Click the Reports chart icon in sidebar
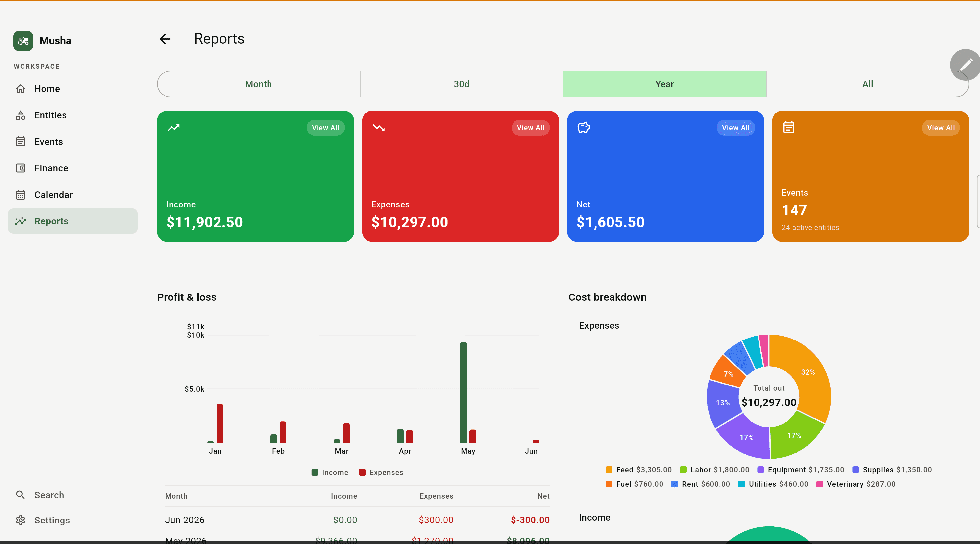This screenshot has width=980, height=544. click(21, 221)
